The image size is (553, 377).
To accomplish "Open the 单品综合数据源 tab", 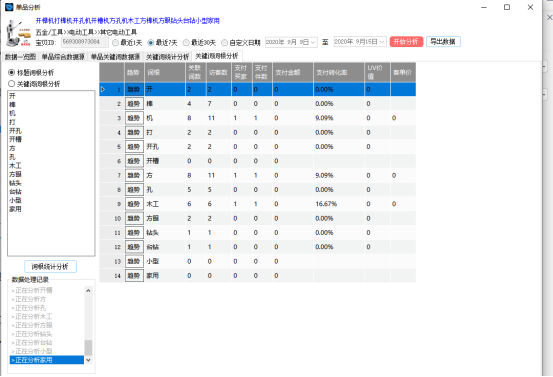I will [x=63, y=56].
